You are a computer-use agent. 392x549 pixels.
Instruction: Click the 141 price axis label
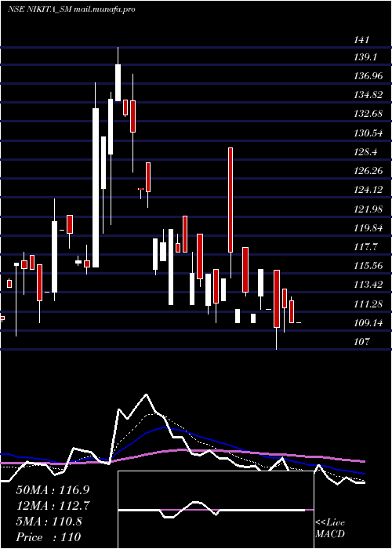[x=361, y=39]
